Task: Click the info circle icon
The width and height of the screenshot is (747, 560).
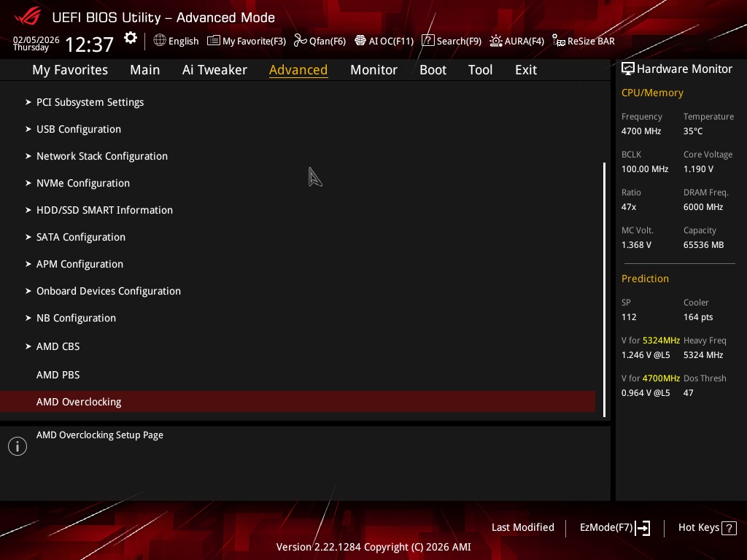Action: (x=18, y=446)
